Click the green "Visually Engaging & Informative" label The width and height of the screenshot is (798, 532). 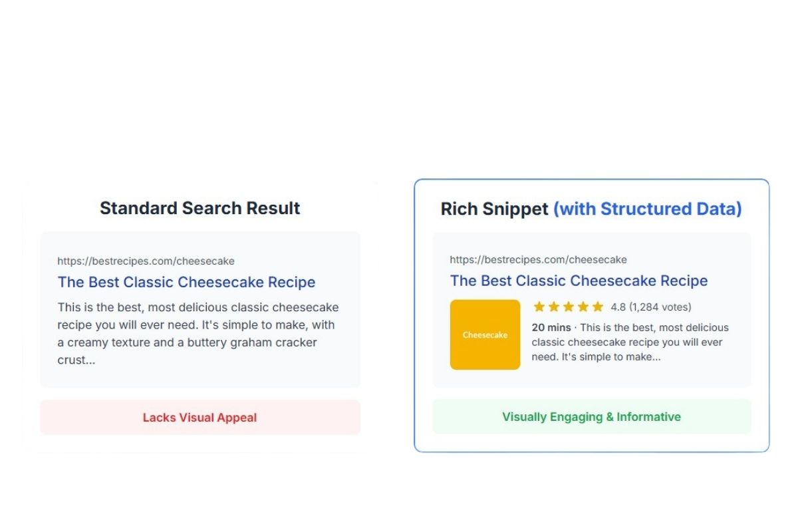click(591, 417)
